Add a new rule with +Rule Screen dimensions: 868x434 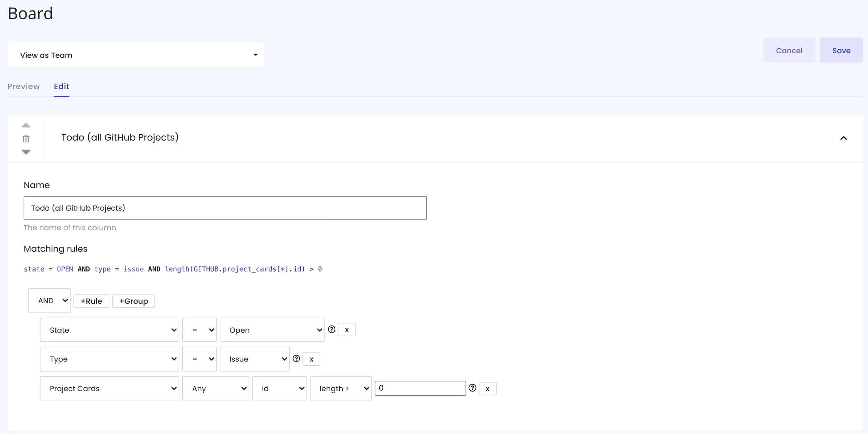pyautogui.click(x=91, y=301)
